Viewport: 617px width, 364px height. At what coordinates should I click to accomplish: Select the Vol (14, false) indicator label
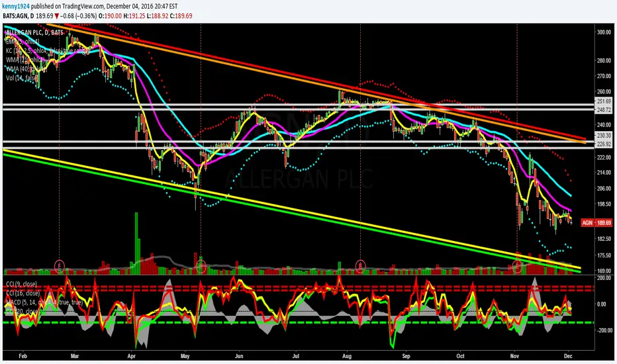click(x=22, y=78)
